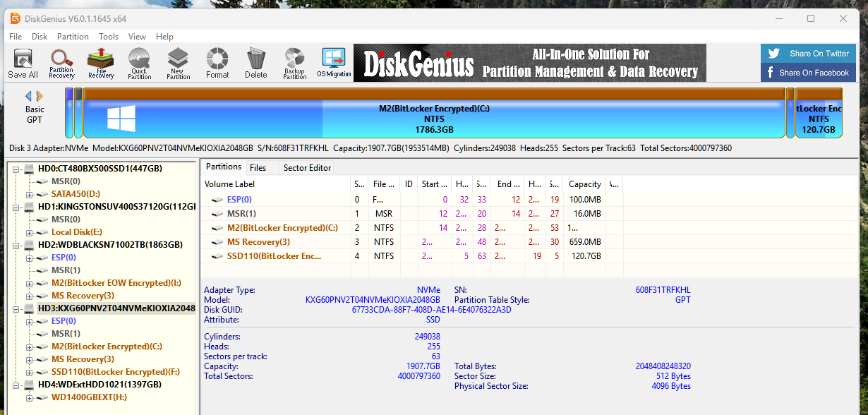Select the 120.7GB NTFS partition in disk map
The width and height of the screenshot is (868, 415).
[x=819, y=113]
